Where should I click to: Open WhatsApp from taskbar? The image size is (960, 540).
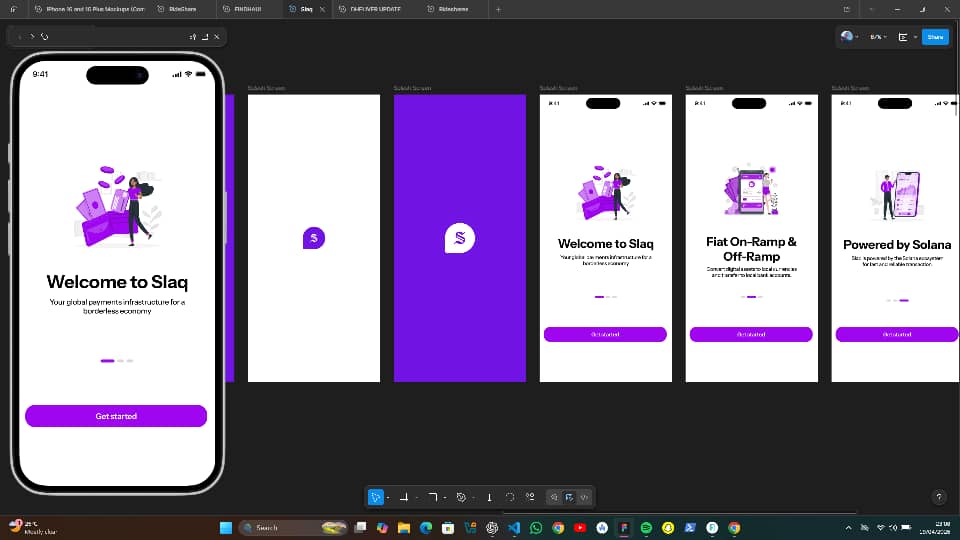tap(536, 528)
